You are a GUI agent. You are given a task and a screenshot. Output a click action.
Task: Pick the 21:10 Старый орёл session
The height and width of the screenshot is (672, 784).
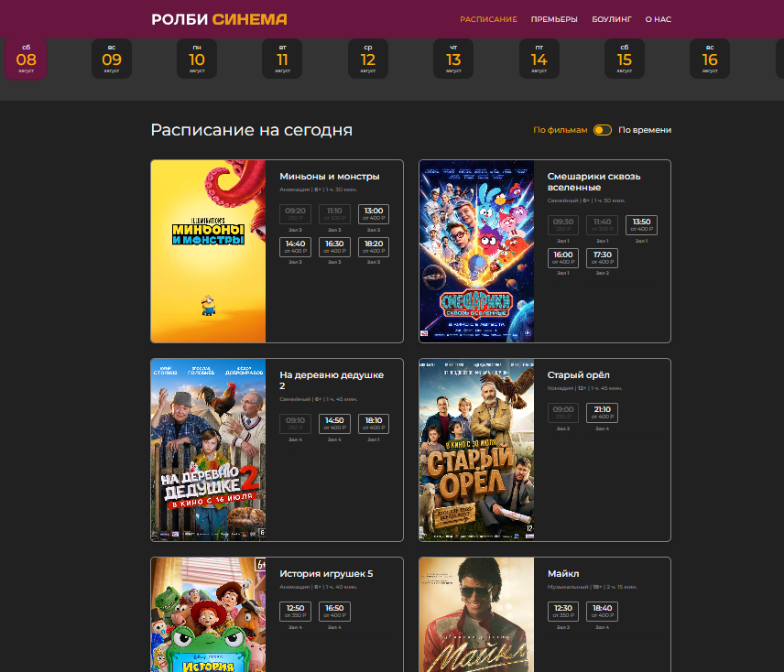(603, 413)
